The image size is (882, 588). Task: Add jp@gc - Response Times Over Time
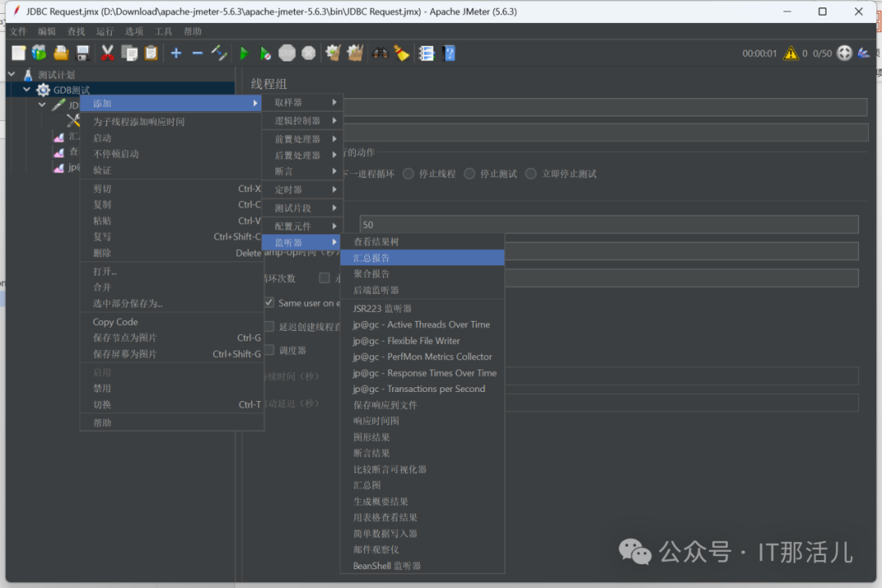click(x=422, y=373)
